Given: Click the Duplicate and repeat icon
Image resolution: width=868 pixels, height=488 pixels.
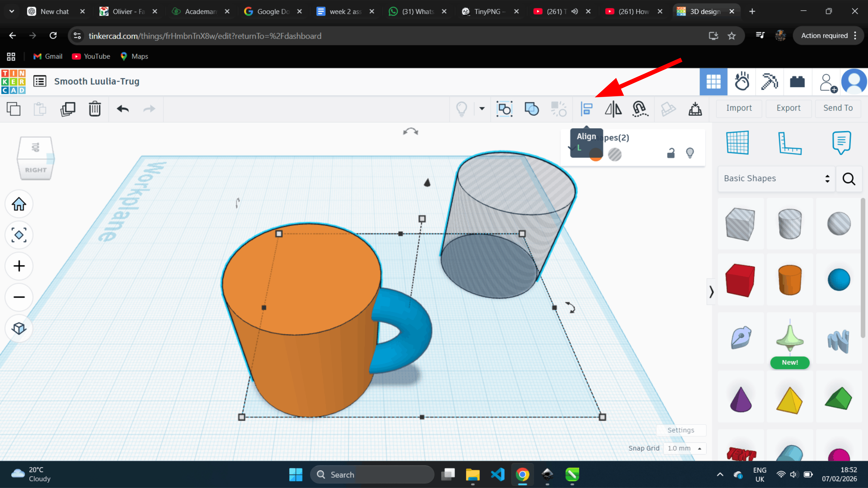Looking at the screenshot, I should 68,109.
